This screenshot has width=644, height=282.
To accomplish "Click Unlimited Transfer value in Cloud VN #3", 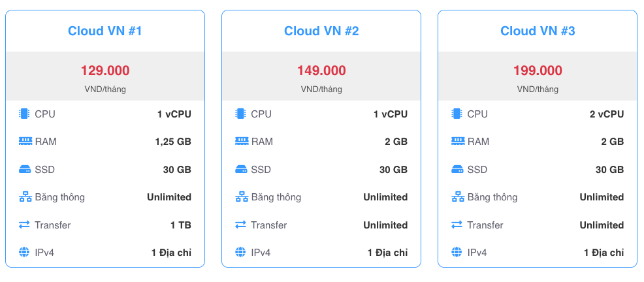I will (602, 225).
